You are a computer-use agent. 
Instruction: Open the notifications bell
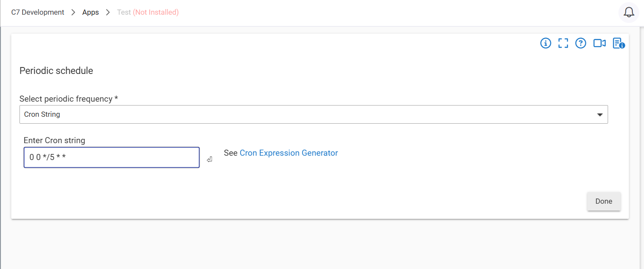pos(628,13)
